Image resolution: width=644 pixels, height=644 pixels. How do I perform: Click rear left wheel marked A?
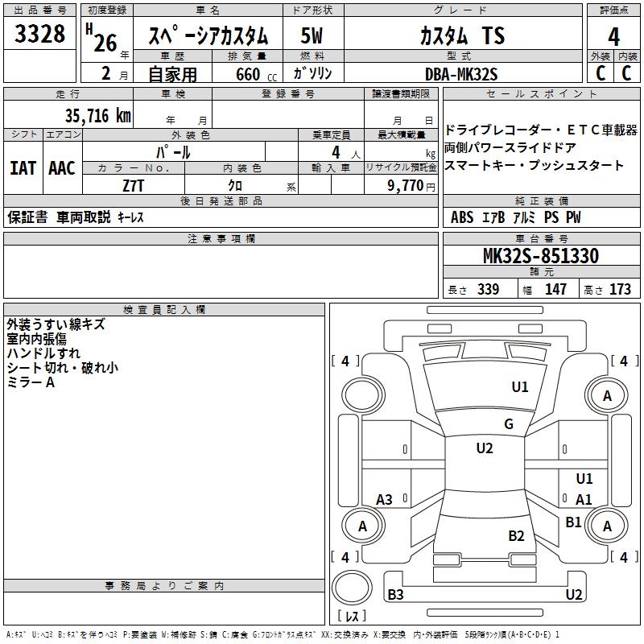[363, 526]
